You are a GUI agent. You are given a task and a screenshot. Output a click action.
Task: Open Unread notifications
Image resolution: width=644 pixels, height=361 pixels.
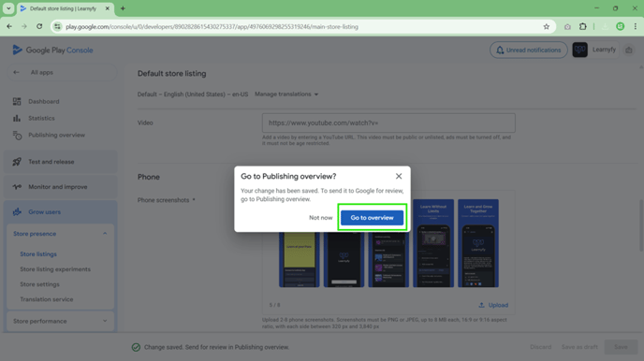pyautogui.click(x=529, y=50)
